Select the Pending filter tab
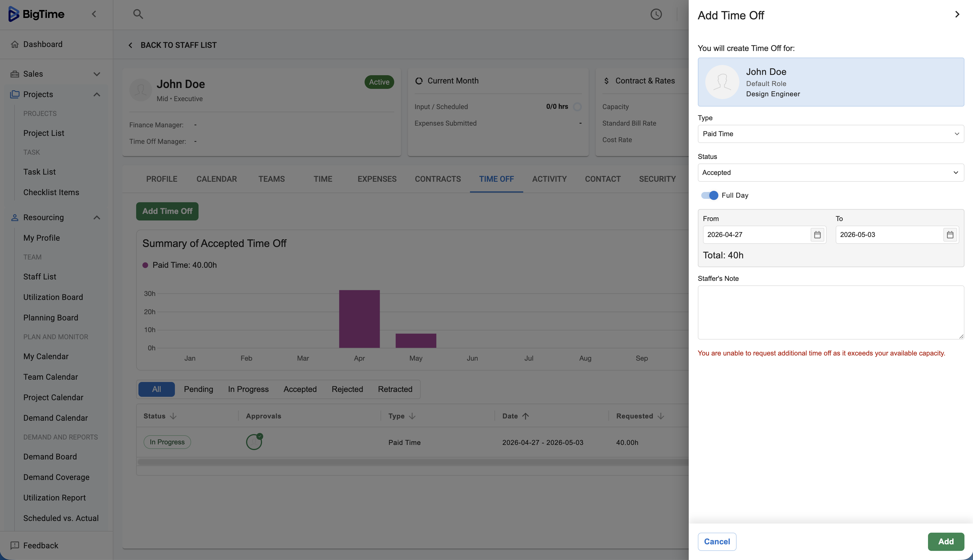Screen dimensions: 973x560 tap(199, 389)
